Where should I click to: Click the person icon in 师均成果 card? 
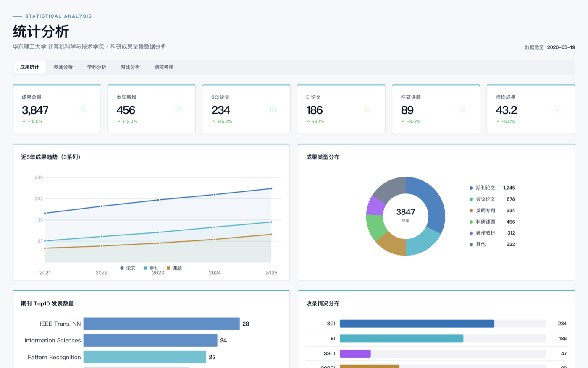click(557, 110)
